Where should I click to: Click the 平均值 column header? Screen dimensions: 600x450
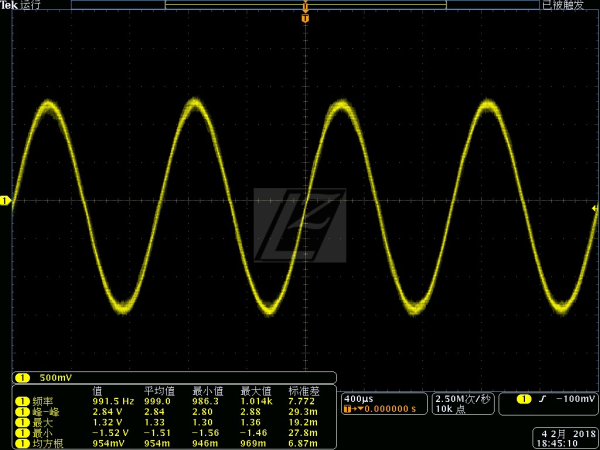tap(160, 391)
